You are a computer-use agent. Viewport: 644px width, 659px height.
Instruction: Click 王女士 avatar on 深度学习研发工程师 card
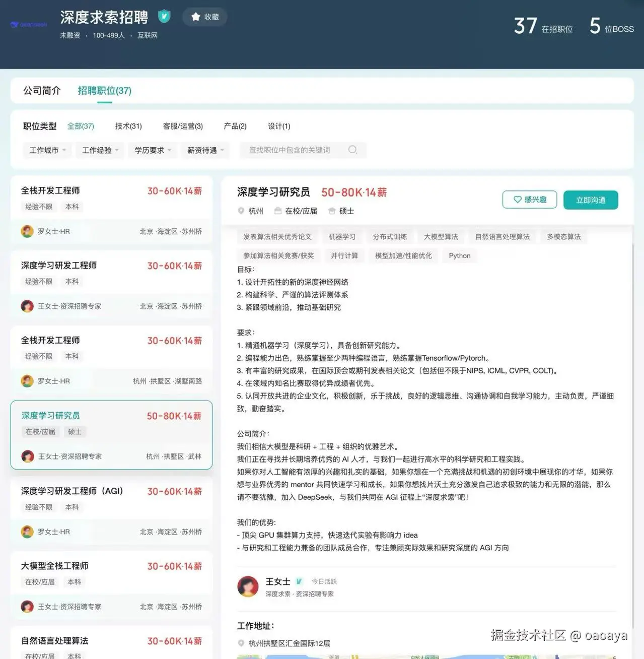coord(27,306)
